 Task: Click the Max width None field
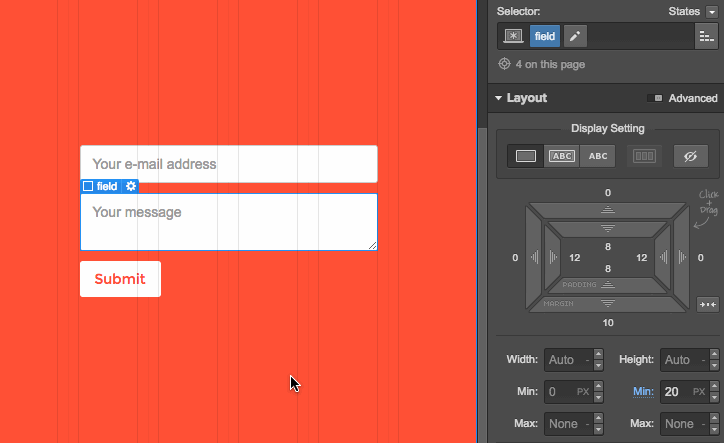568,424
